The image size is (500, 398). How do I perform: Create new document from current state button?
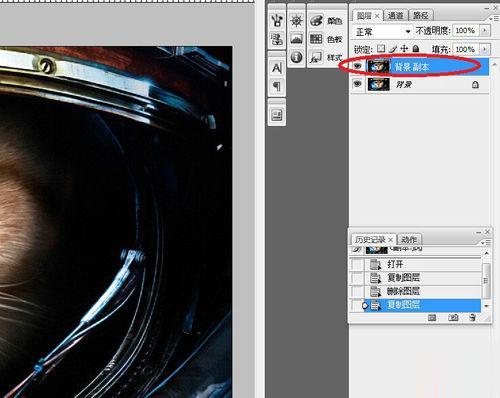432,318
